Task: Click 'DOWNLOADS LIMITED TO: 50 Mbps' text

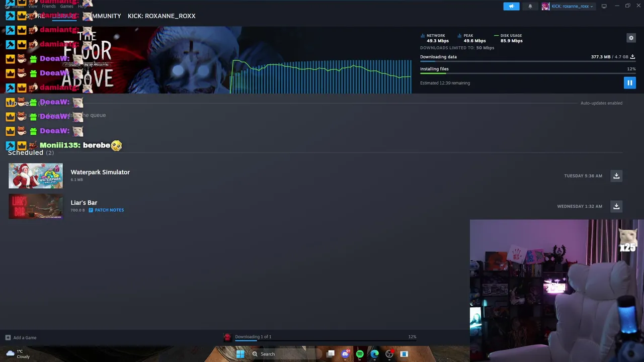Action: (457, 48)
